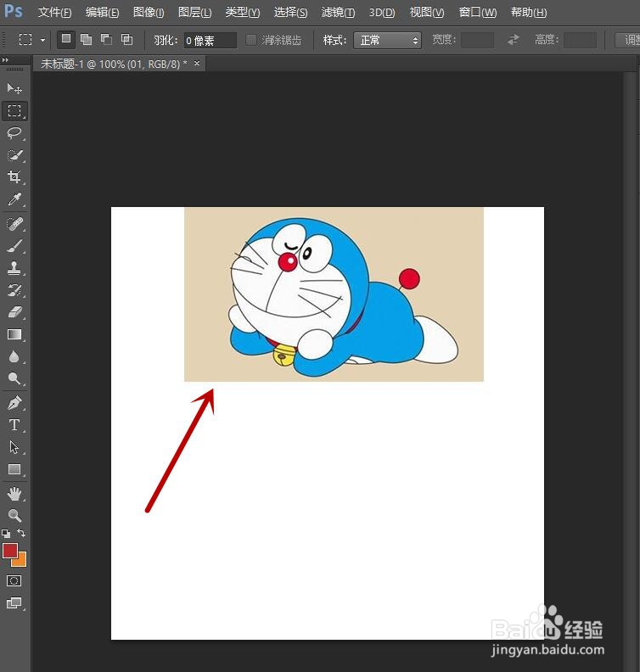Viewport: 640px width, 672px height.
Task: Select the Path Selection tool
Action: pos(14,447)
